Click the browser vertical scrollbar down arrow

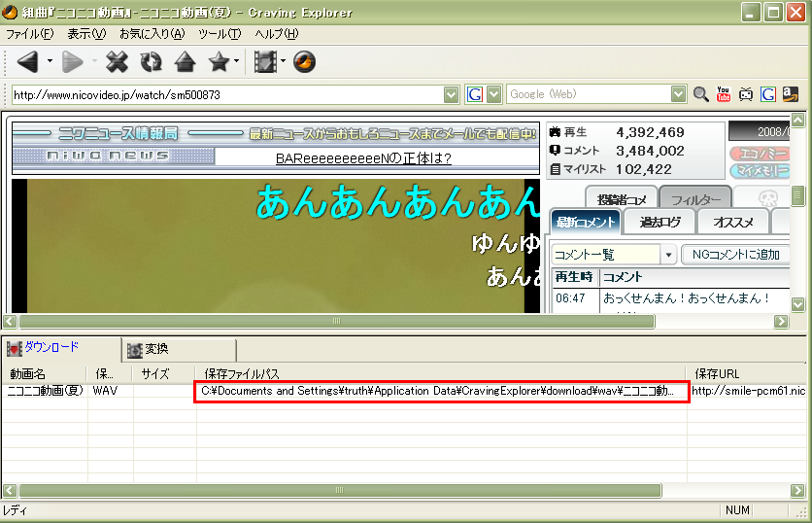(x=798, y=304)
